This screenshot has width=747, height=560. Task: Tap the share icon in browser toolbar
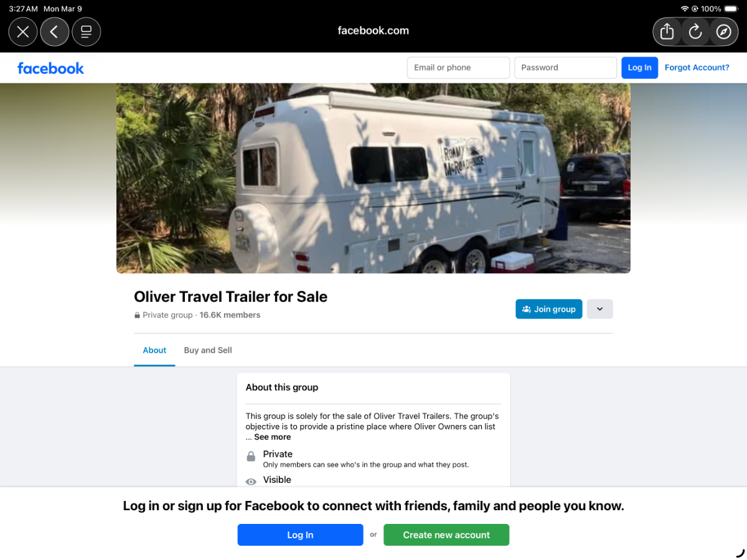click(667, 32)
